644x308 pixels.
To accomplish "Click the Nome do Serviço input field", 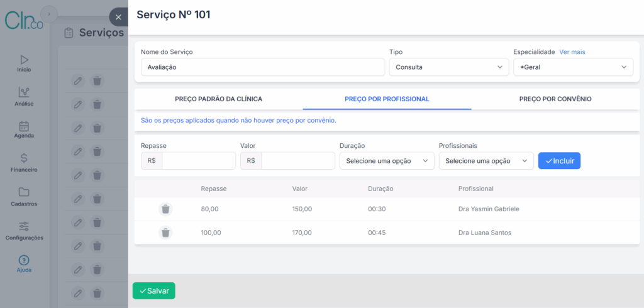I will tap(262, 67).
